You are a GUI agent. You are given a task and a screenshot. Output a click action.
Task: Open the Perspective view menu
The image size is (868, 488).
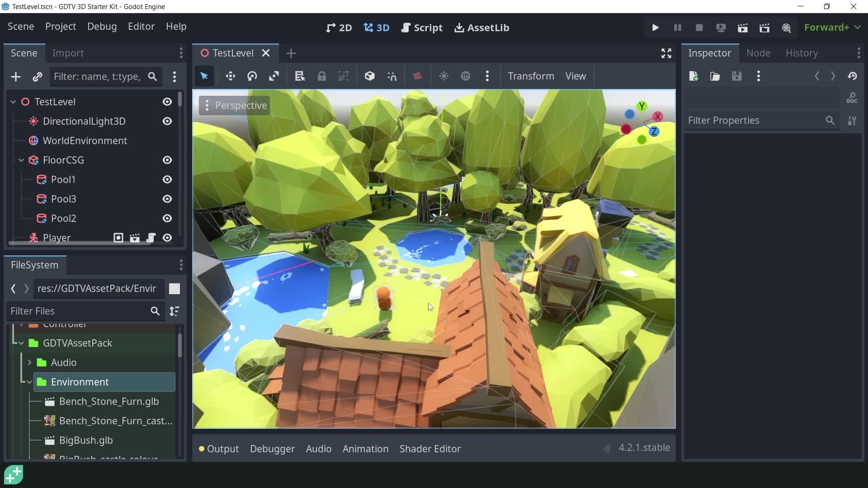(x=235, y=105)
